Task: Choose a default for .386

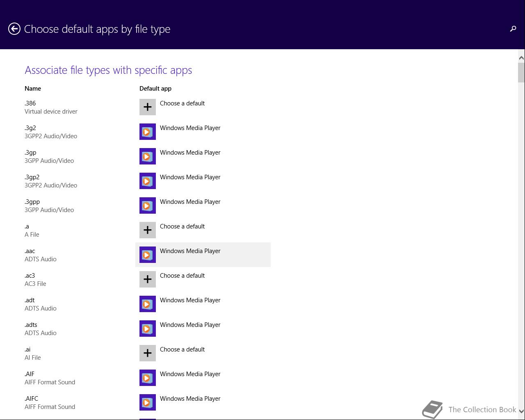Action: (x=182, y=103)
